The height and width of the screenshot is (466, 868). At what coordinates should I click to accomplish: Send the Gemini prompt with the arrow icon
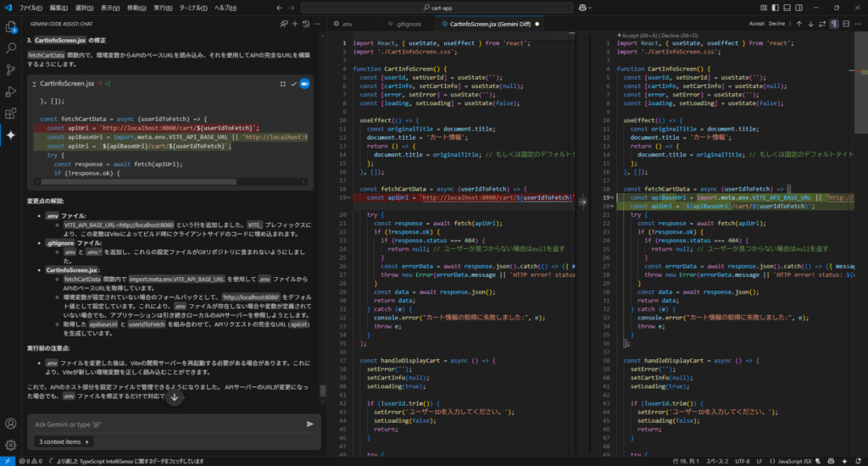[310, 424]
